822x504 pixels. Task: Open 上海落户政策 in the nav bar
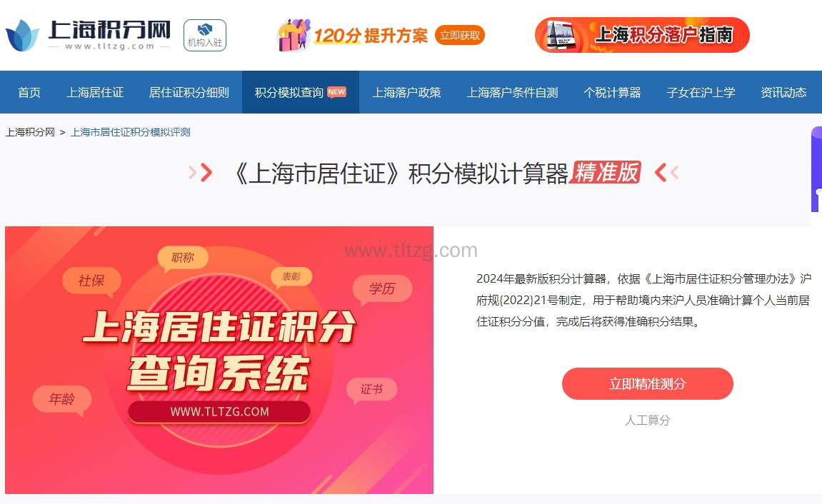click(407, 92)
